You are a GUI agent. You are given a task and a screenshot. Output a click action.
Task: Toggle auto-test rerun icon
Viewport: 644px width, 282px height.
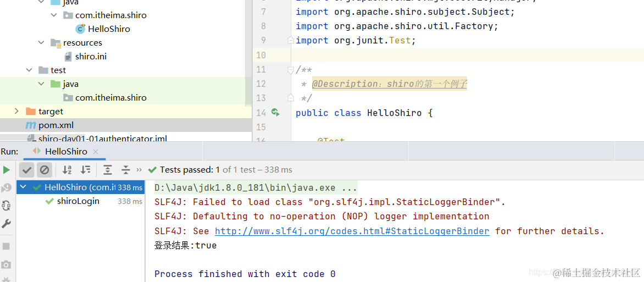[x=6, y=206]
